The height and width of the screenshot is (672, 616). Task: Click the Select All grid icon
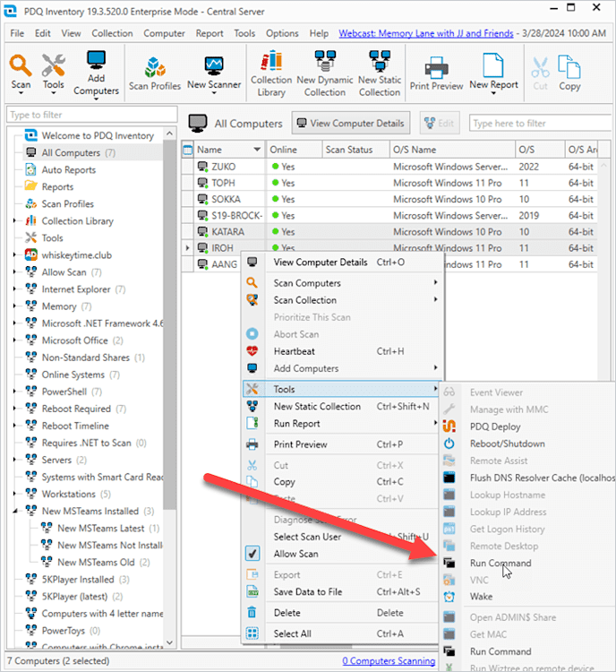click(252, 633)
